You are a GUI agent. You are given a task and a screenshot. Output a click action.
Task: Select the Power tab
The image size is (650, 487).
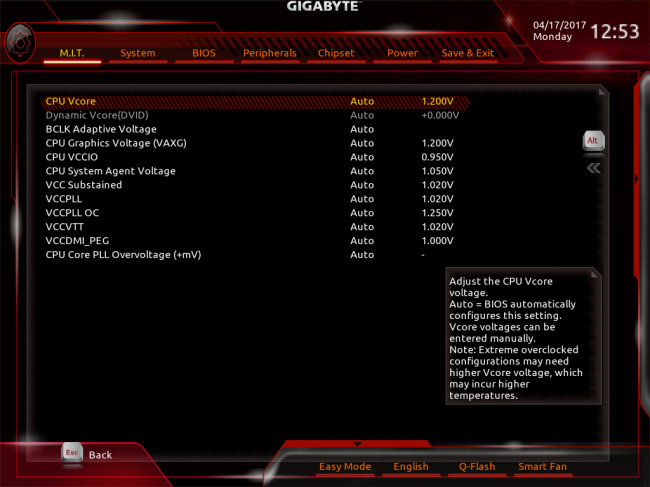point(402,53)
